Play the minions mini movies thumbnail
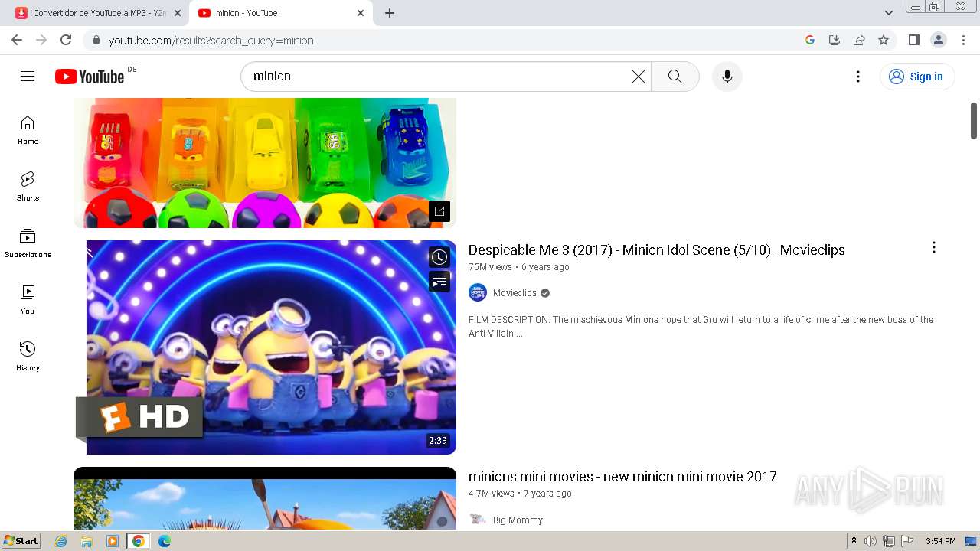This screenshot has height=551, width=980. 265,498
